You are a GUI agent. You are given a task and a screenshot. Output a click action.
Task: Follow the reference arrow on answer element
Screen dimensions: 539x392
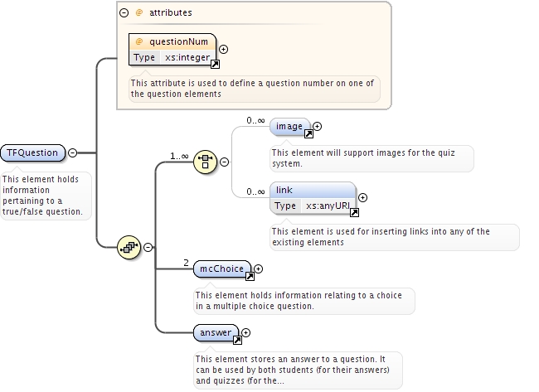[x=237, y=340]
